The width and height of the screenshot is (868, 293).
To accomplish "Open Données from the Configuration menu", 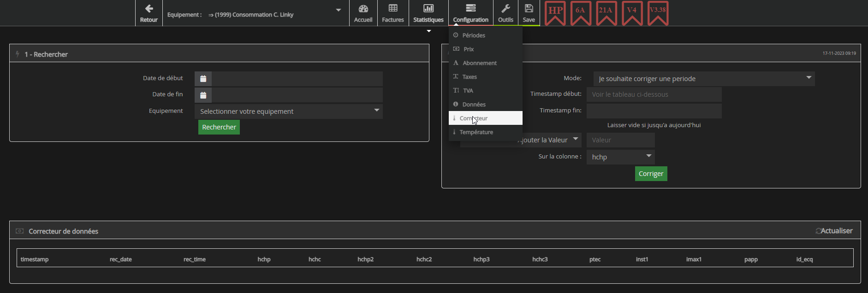I will pyautogui.click(x=486, y=104).
